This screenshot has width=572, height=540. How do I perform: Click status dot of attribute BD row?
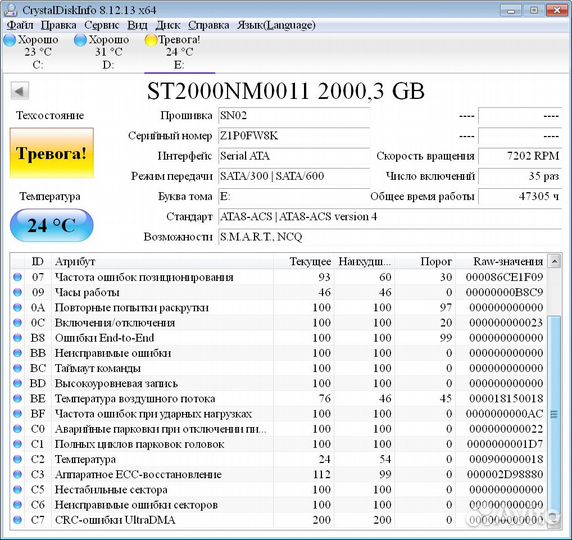[x=18, y=383]
